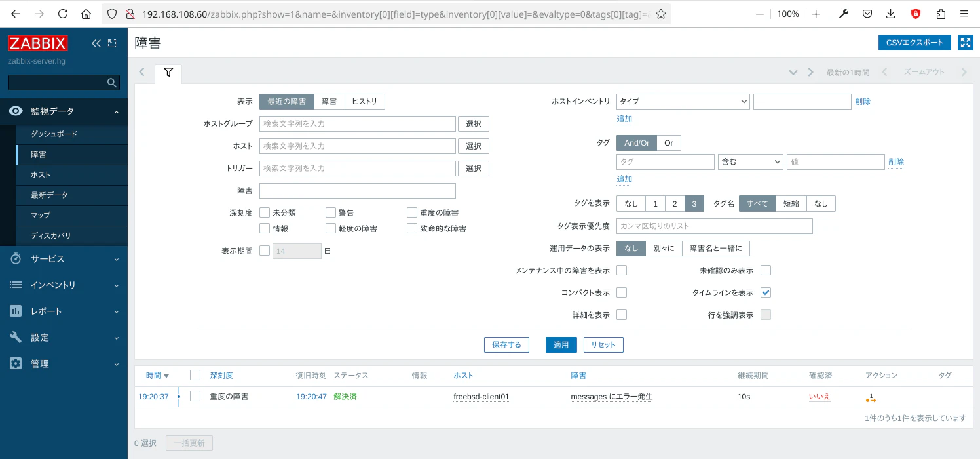Toggle fullscreen kiosk mode icon
The height and width of the screenshot is (459, 980).
pyautogui.click(x=966, y=43)
